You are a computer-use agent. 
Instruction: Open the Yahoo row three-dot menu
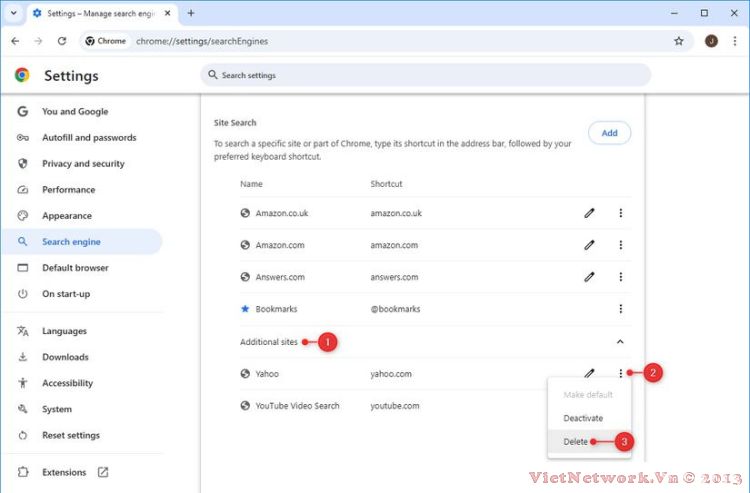point(621,374)
